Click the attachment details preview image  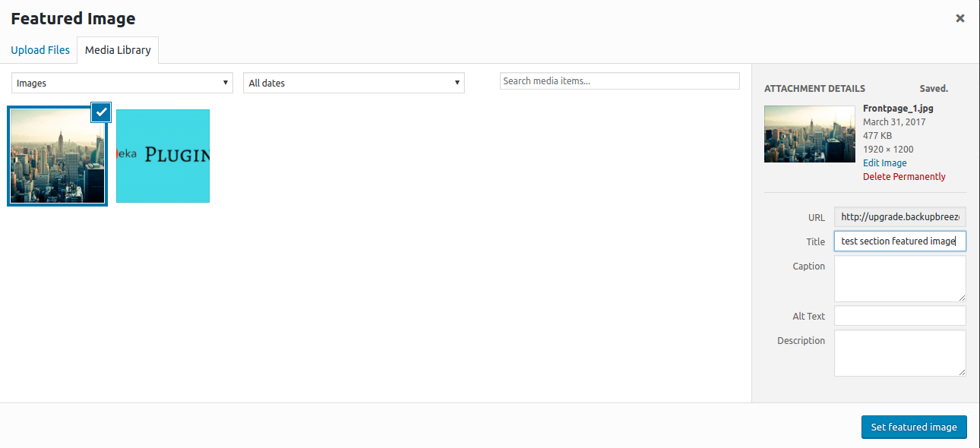[x=809, y=134]
